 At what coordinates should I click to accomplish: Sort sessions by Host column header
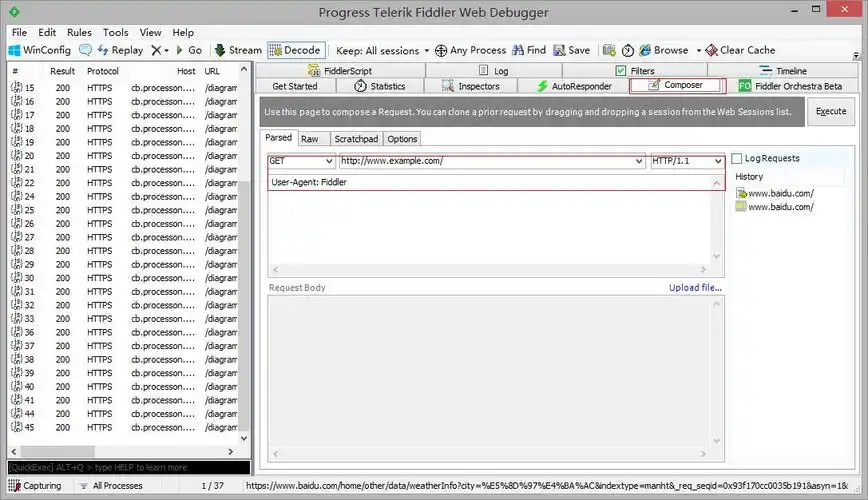186,71
